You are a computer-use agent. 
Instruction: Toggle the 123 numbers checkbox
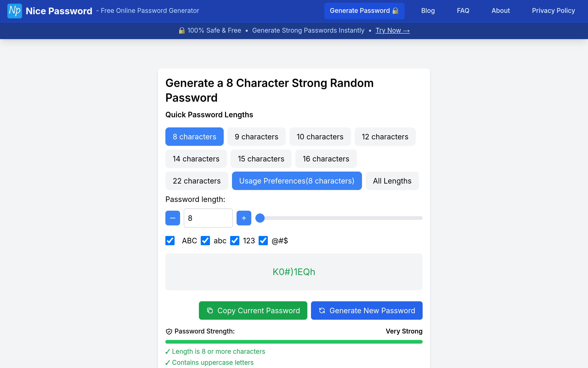click(235, 241)
